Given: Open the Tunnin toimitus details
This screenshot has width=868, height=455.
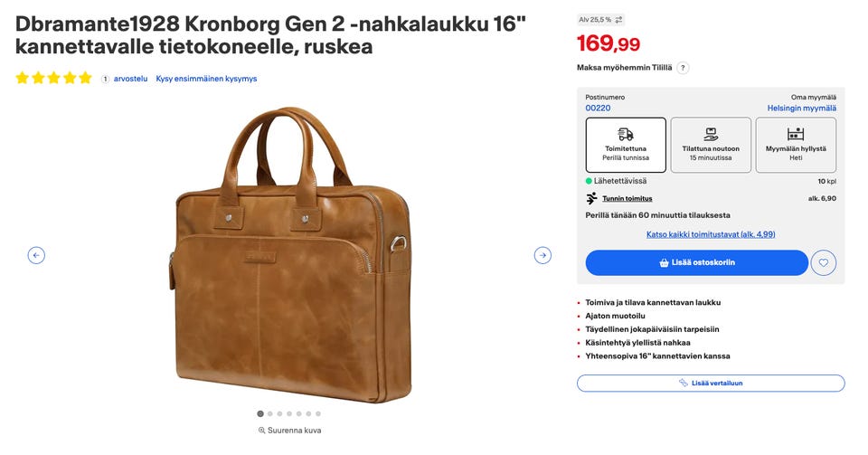Looking at the screenshot, I should (x=627, y=198).
